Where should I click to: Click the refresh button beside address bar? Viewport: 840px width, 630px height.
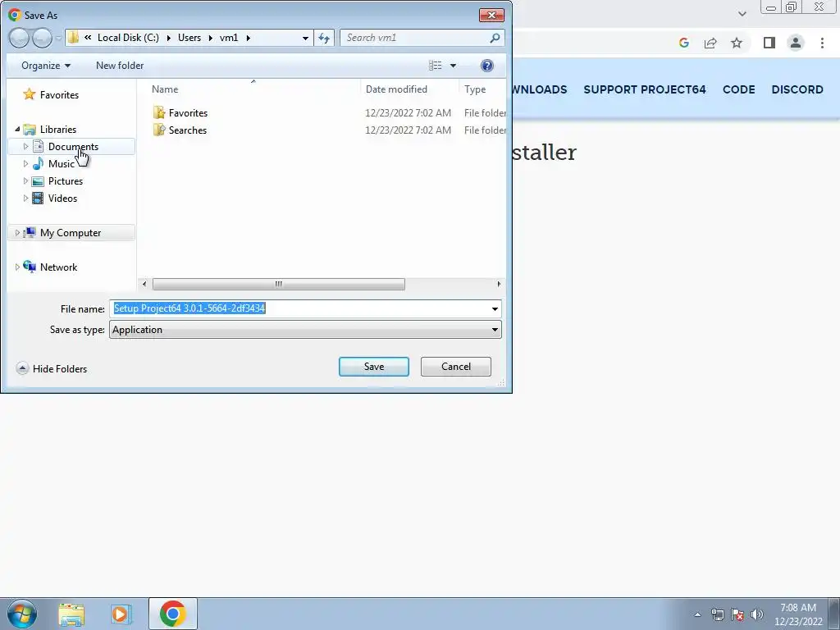pos(324,38)
